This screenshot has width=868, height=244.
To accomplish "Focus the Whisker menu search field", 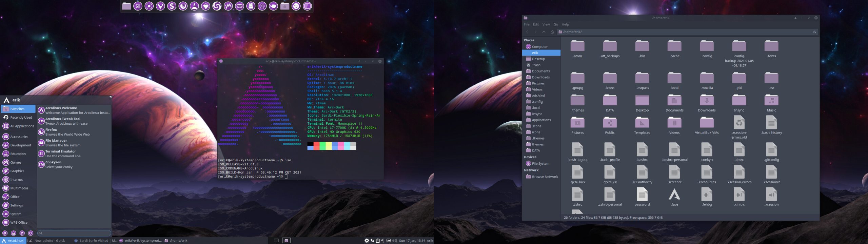I will (74, 233).
